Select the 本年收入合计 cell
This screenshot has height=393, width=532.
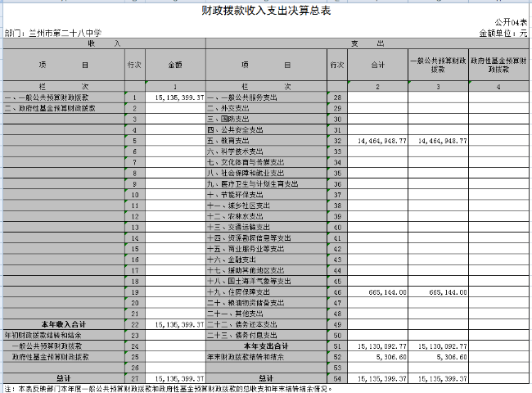pos(64,324)
